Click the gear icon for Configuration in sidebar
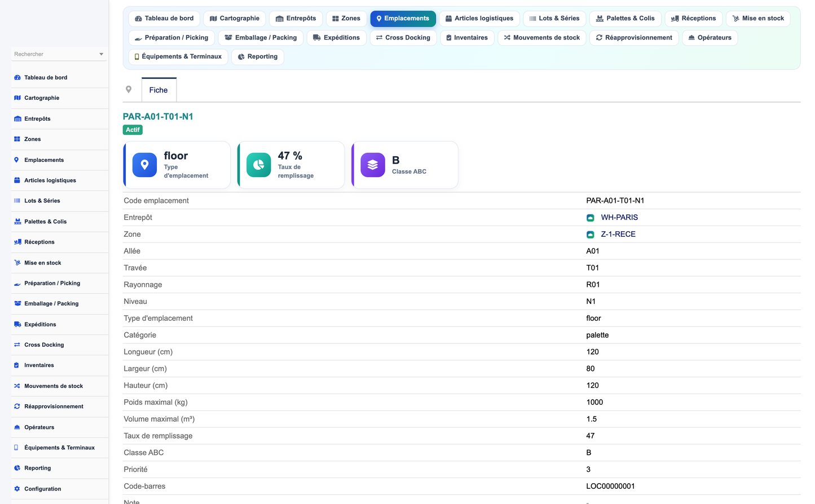This screenshot has height=504, width=815. (x=17, y=489)
